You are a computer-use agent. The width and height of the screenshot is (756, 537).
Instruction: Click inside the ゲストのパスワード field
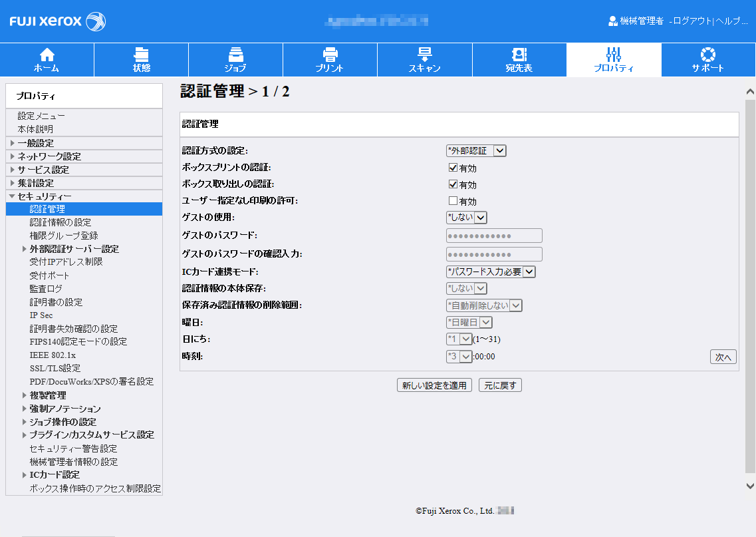click(494, 235)
